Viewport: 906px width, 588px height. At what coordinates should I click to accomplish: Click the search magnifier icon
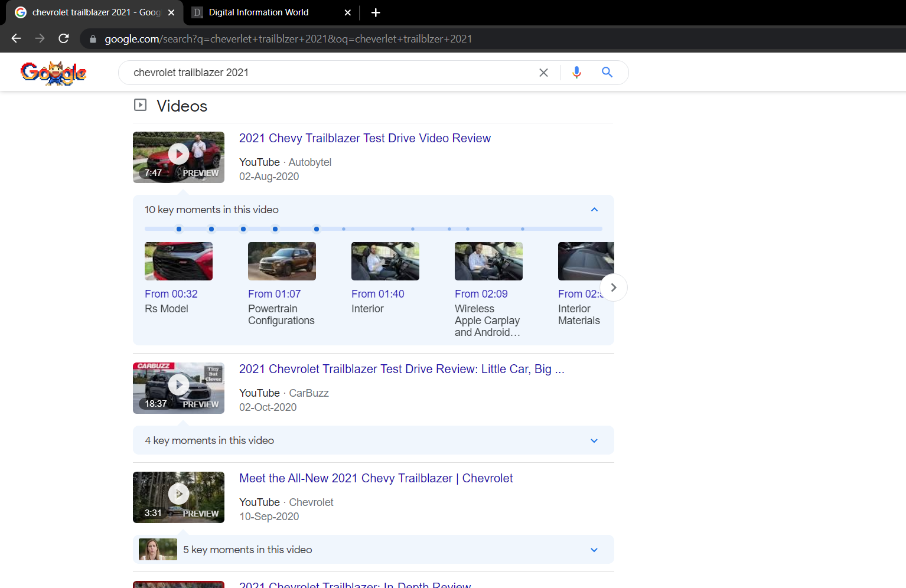point(607,72)
